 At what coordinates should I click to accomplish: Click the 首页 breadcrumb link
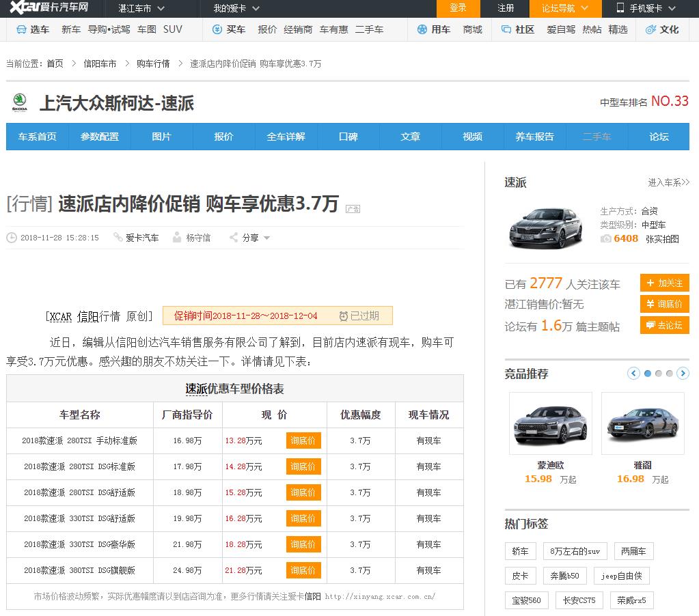55,64
